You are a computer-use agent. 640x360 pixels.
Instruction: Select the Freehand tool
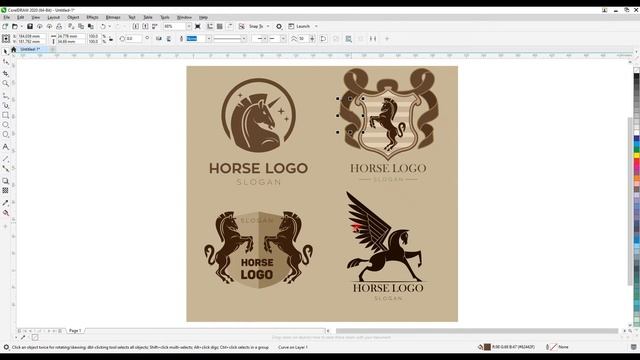click(x=5, y=96)
